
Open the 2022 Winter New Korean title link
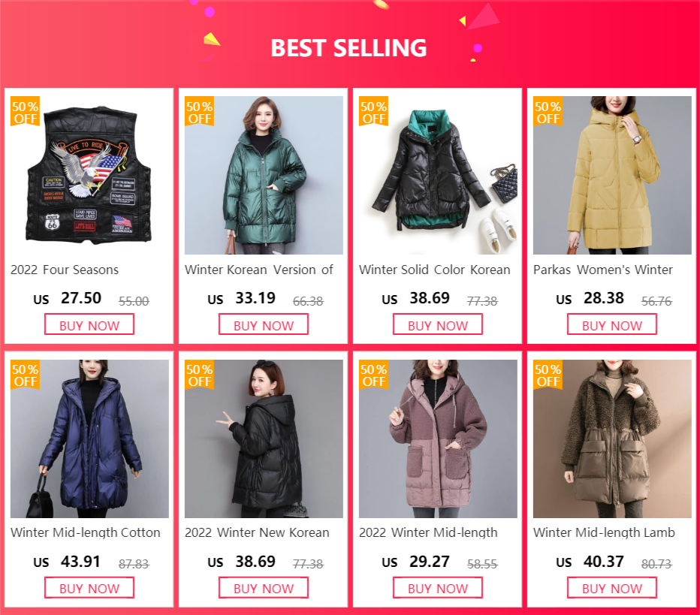257,532
